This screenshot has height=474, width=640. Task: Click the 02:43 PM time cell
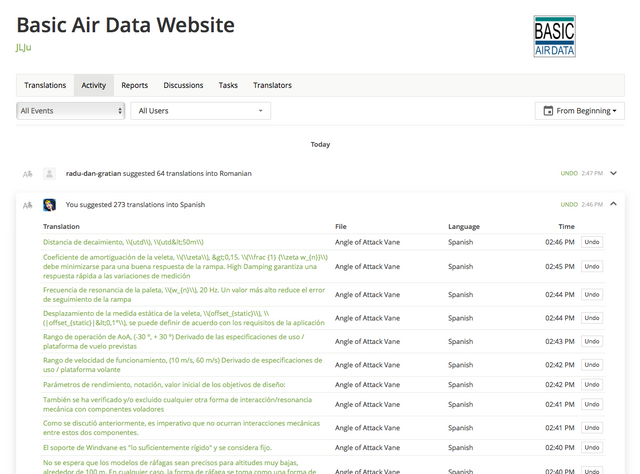click(x=560, y=341)
